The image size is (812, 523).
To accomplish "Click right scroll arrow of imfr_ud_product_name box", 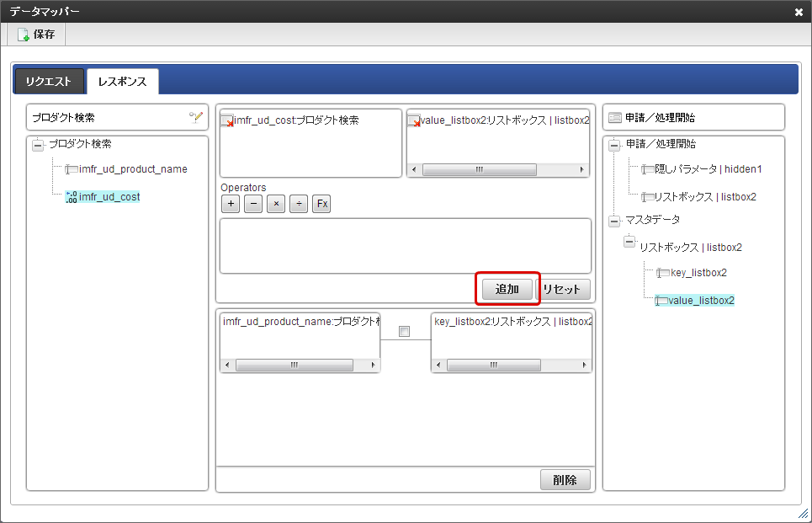I will [x=373, y=365].
